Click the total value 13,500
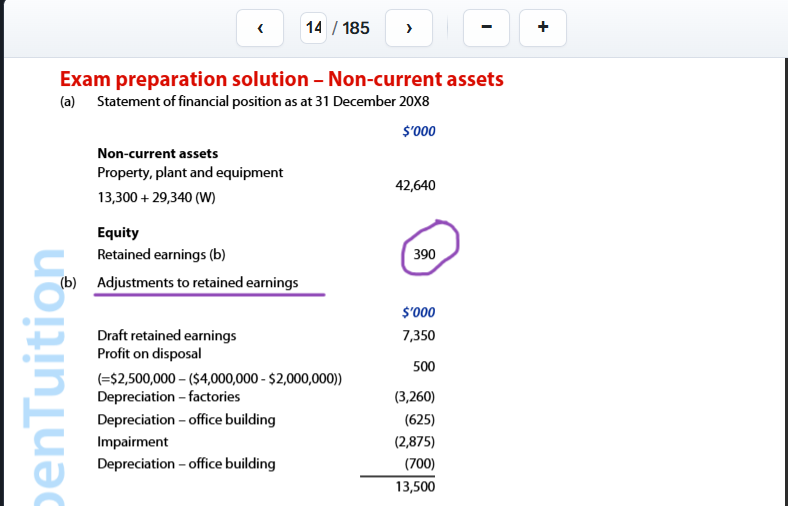The image size is (788, 506). tap(416, 487)
